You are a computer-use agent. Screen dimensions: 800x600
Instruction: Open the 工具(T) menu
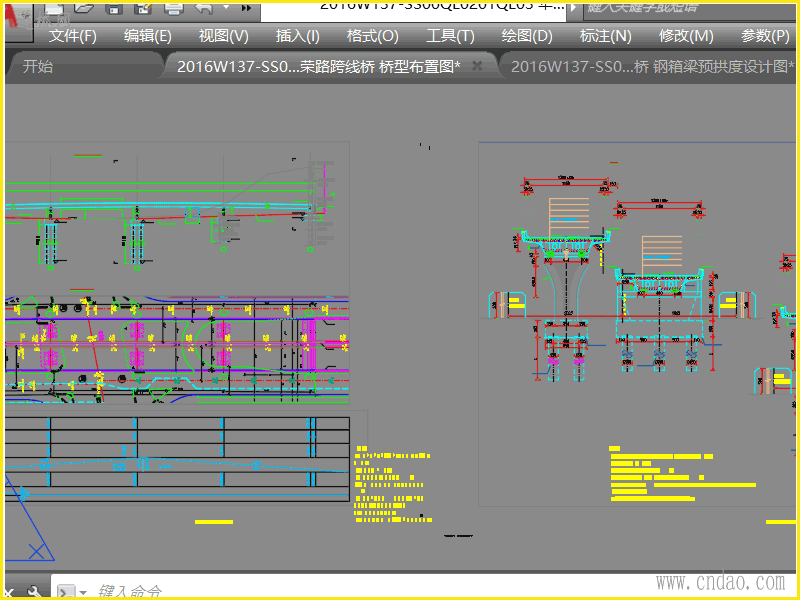click(450, 36)
